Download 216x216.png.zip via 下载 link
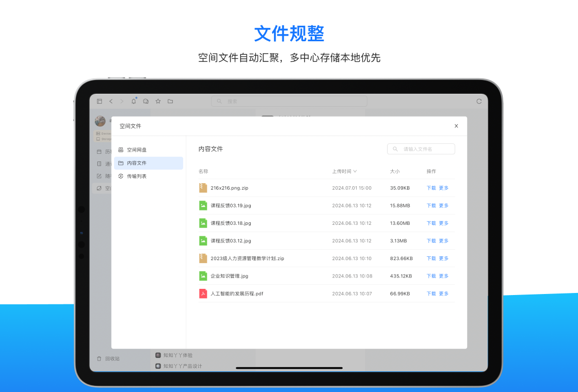Screen dimensions: 578x392 [431, 188]
